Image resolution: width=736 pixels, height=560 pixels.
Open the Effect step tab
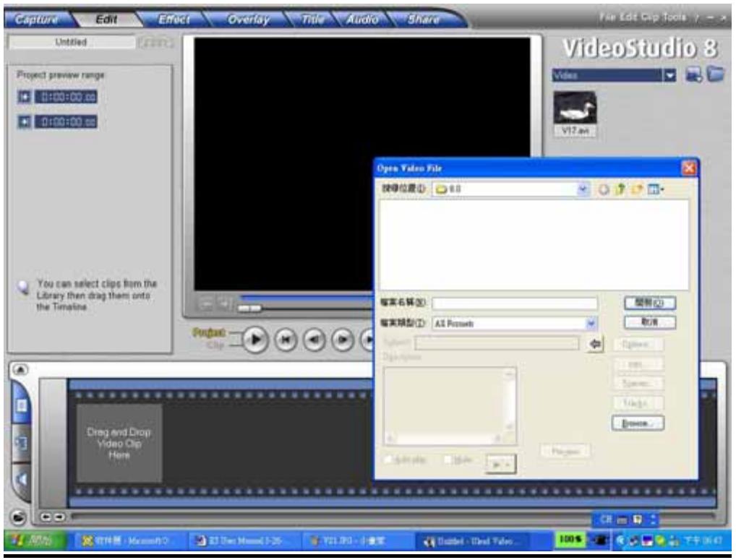(x=174, y=20)
